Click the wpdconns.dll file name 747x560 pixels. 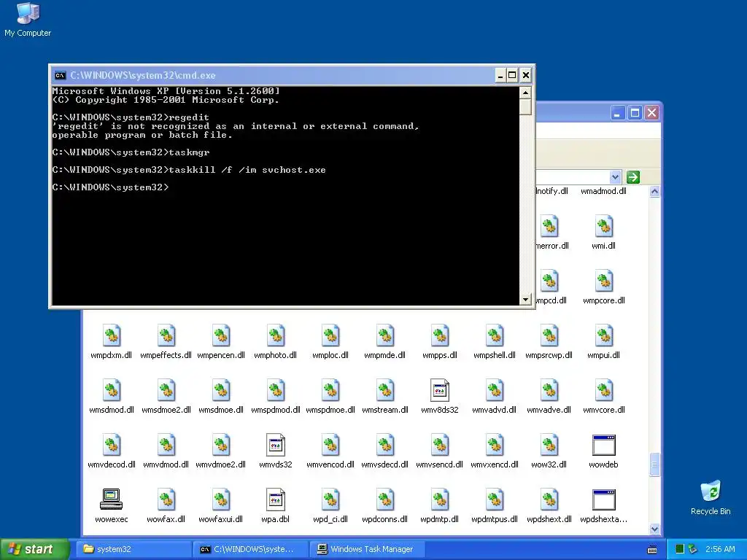(385, 519)
